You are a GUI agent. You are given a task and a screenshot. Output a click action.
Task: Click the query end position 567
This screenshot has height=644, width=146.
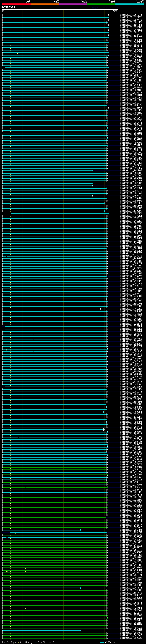[x=115, y=11]
